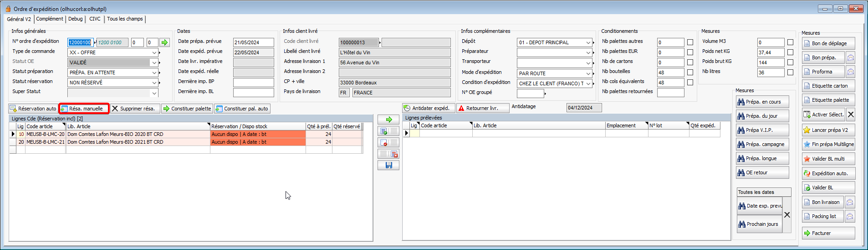Image resolution: width=868 pixels, height=250 pixels.
Task: Click the Facturer button
Action: click(x=828, y=233)
